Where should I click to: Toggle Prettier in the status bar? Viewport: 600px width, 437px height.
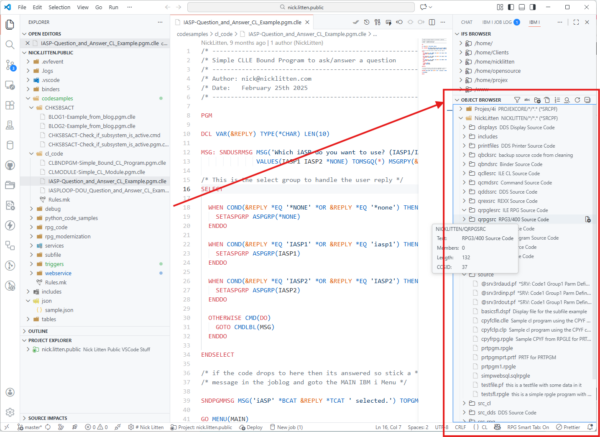[x=569, y=427]
